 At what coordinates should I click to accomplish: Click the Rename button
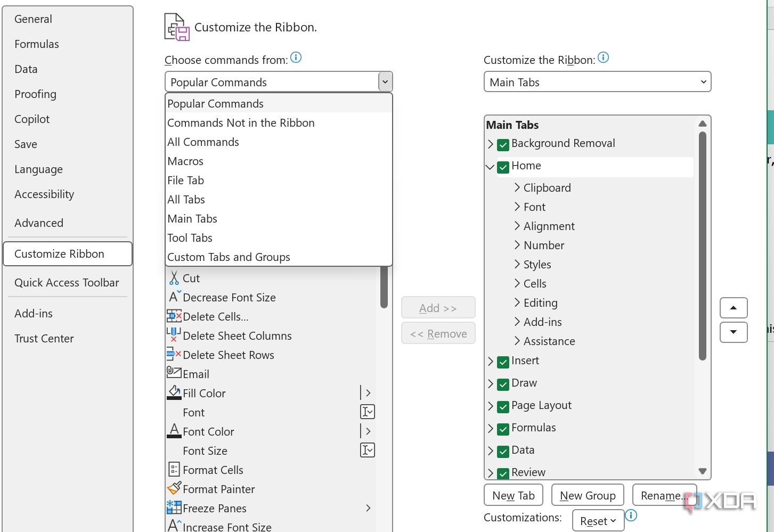pos(664,495)
